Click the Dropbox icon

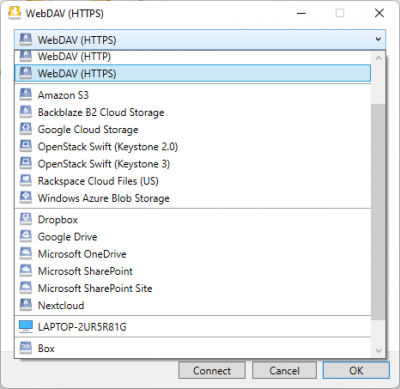tap(26, 219)
